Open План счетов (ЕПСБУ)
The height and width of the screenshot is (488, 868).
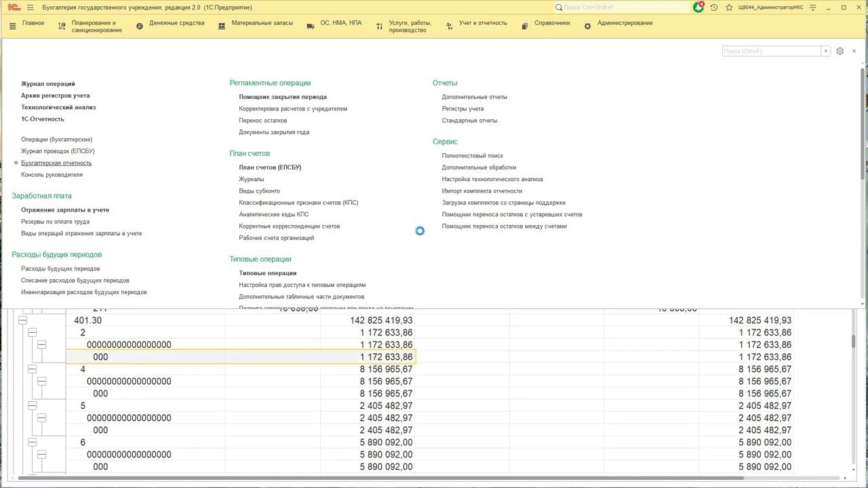point(270,167)
